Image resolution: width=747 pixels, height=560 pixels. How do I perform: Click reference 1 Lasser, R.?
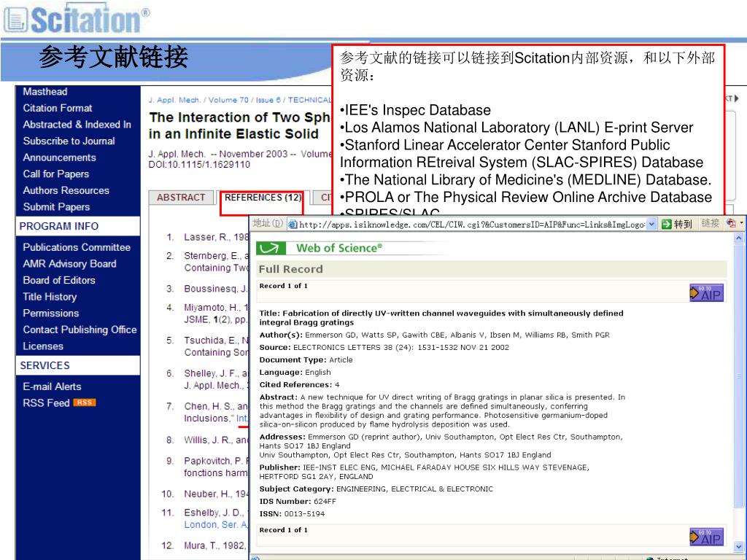click(x=216, y=237)
